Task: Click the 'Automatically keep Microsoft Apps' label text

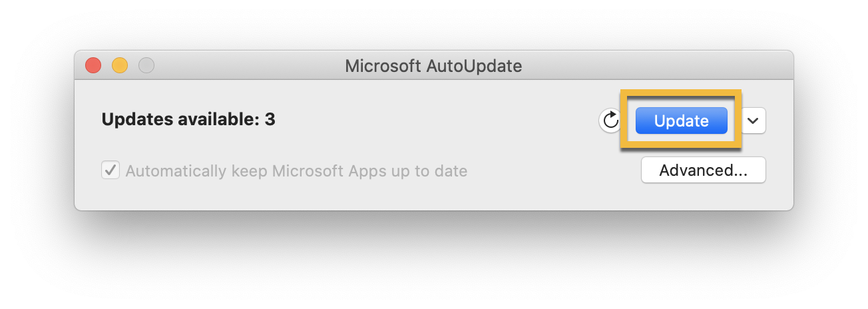Action: 296,171
